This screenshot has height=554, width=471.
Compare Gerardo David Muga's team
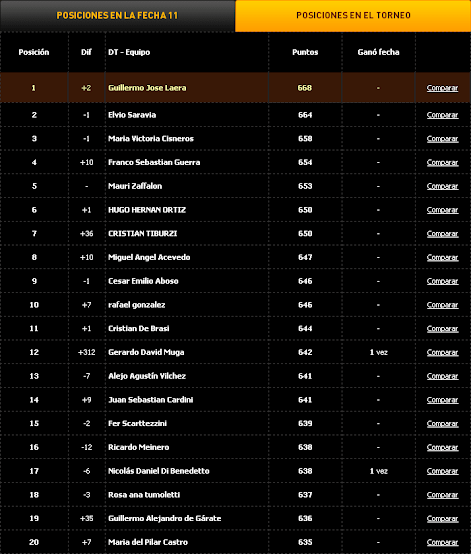click(442, 352)
